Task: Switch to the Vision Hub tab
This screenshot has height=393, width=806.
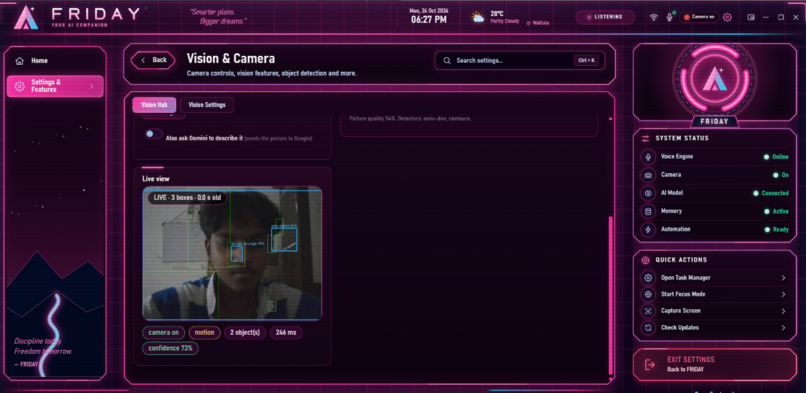Action: (154, 105)
